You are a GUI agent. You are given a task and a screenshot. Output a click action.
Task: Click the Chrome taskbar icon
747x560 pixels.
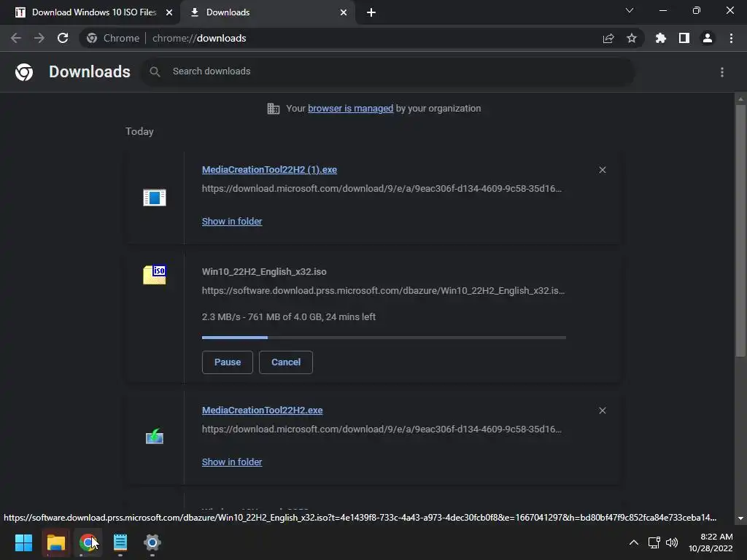point(88,542)
